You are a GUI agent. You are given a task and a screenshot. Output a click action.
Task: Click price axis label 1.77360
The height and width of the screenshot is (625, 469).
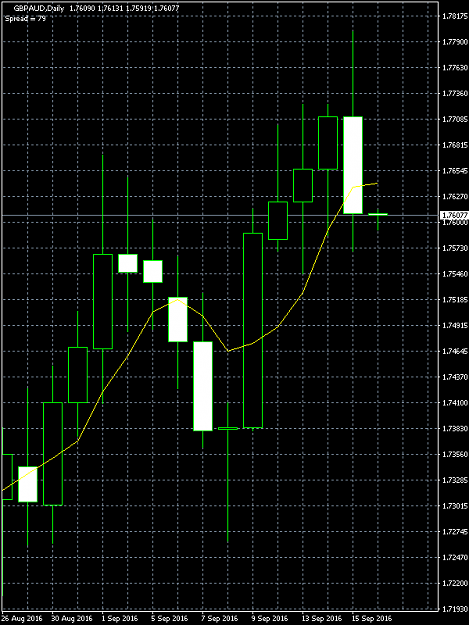point(455,93)
